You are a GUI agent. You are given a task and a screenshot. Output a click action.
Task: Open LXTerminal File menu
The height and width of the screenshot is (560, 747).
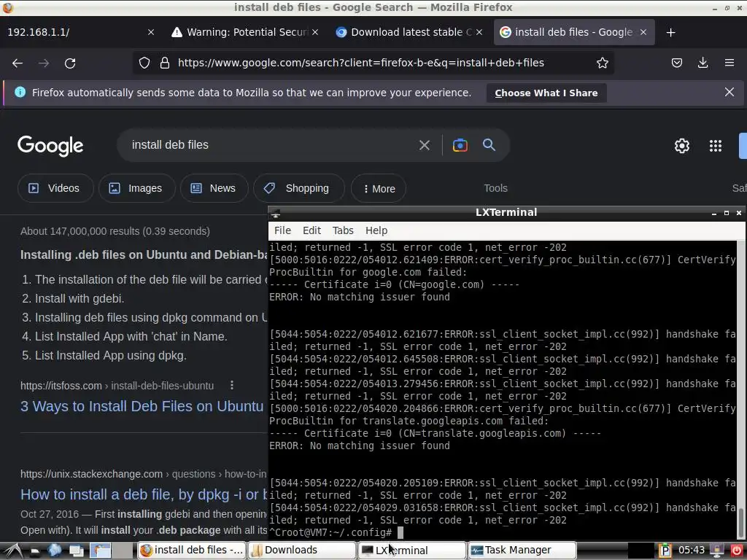click(x=282, y=230)
